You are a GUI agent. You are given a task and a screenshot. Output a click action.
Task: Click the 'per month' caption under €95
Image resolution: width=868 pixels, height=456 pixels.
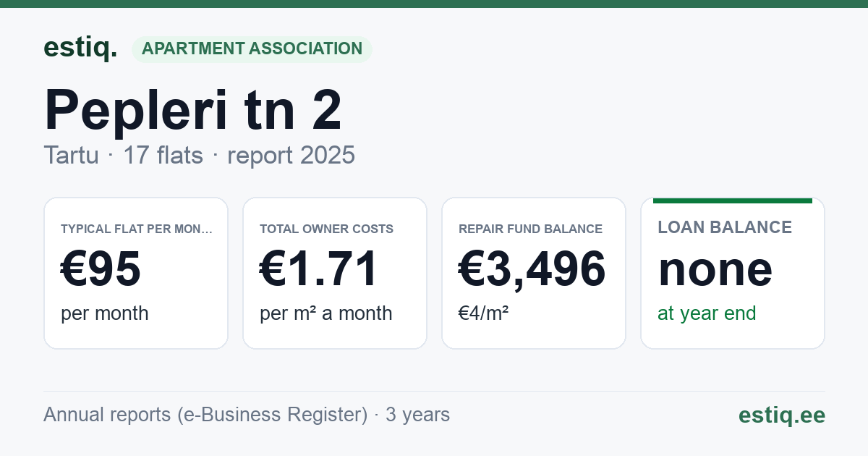point(105,313)
